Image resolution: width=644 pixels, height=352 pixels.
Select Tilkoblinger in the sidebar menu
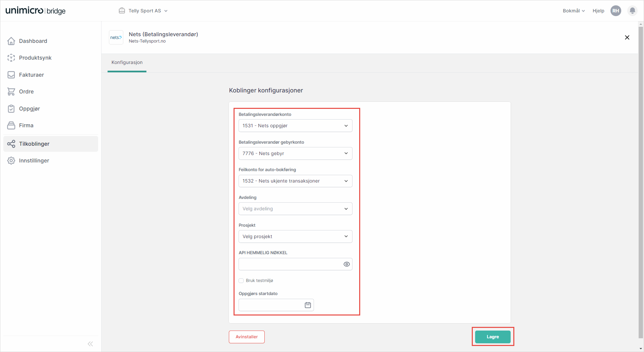pos(34,144)
